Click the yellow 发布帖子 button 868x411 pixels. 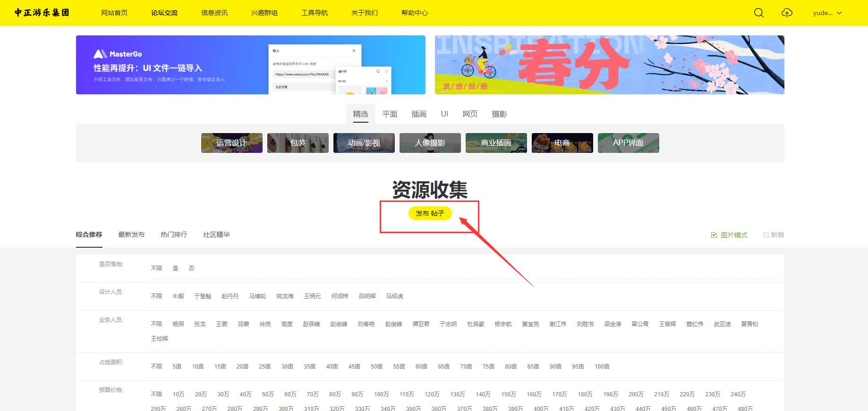pyautogui.click(x=430, y=213)
